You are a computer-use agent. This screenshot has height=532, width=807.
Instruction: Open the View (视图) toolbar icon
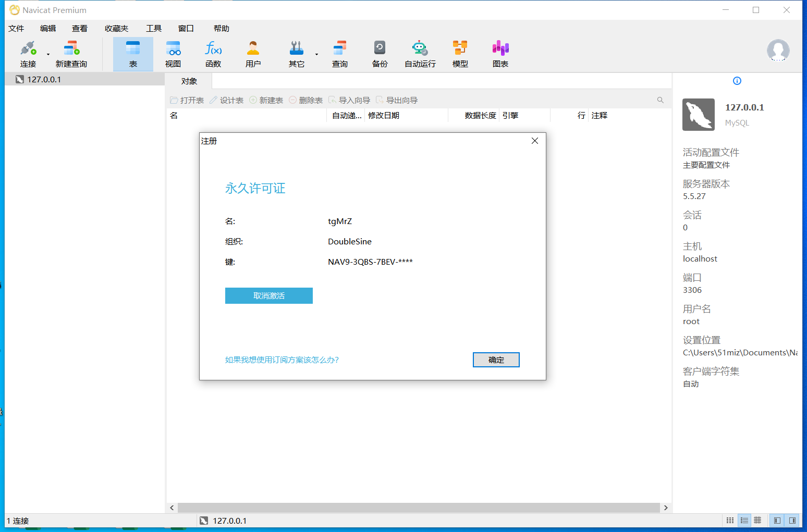173,54
